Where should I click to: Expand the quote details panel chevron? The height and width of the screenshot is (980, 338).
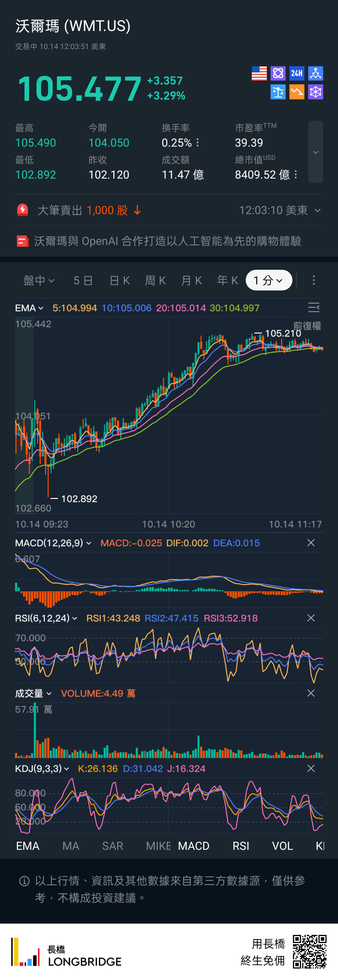pyautogui.click(x=315, y=152)
